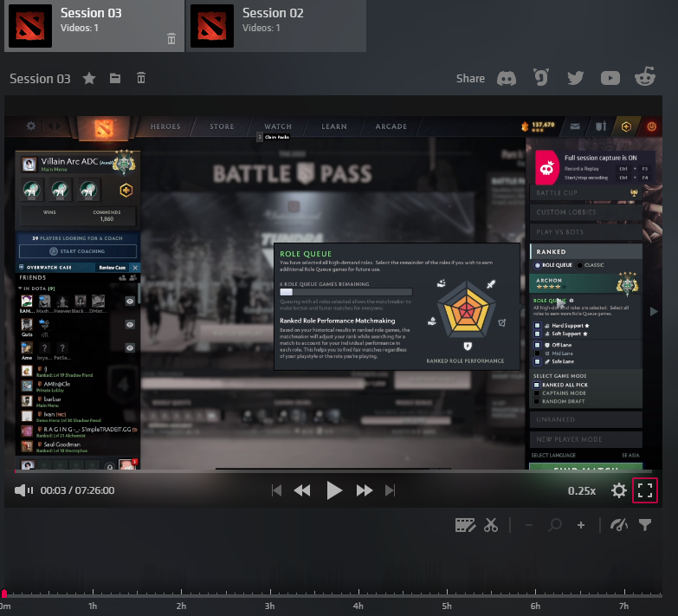The image size is (678, 616).
Task: Delete Session 03 via tab trash icon
Action: pos(171,38)
